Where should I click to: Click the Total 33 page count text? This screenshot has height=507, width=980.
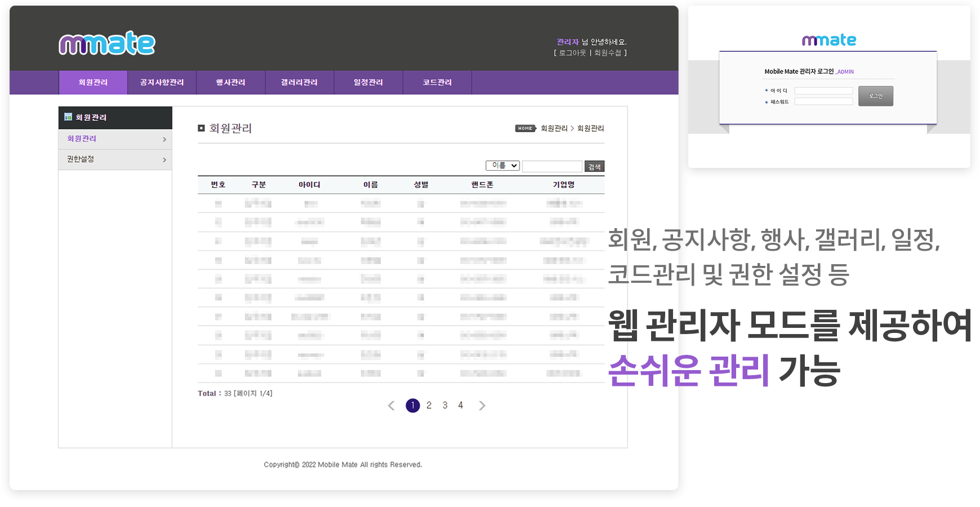[x=235, y=393]
